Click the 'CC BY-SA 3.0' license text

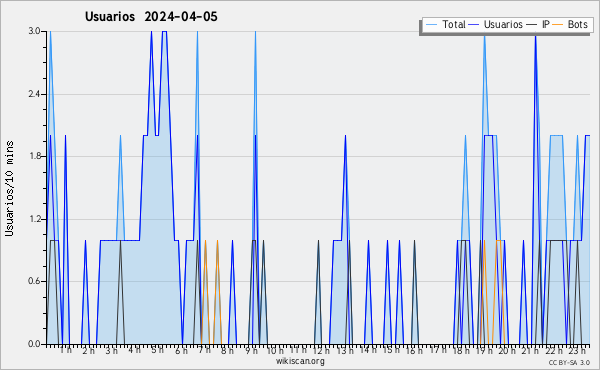point(569,362)
